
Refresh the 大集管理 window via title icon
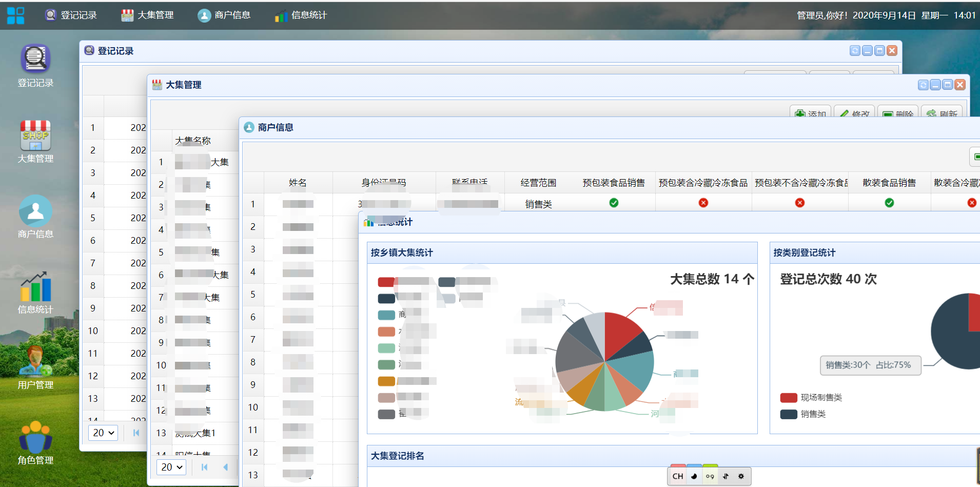(923, 85)
